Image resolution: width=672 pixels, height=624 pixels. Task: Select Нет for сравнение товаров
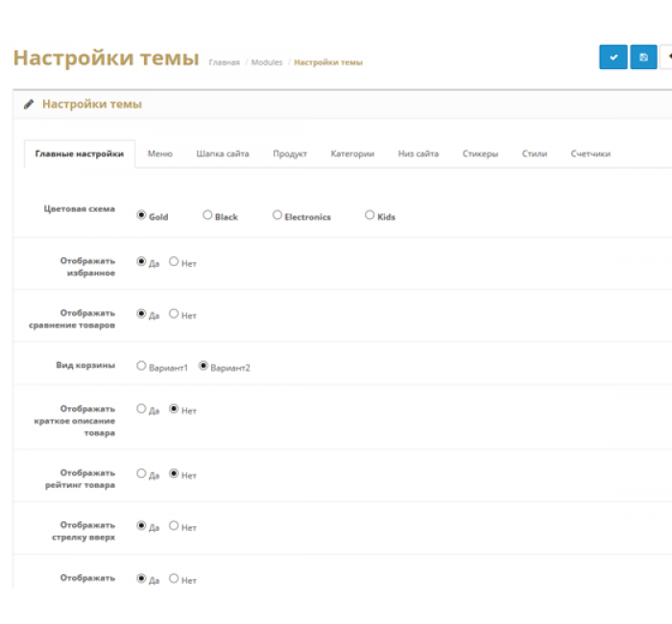pyautogui.click(x=174, y=313)
